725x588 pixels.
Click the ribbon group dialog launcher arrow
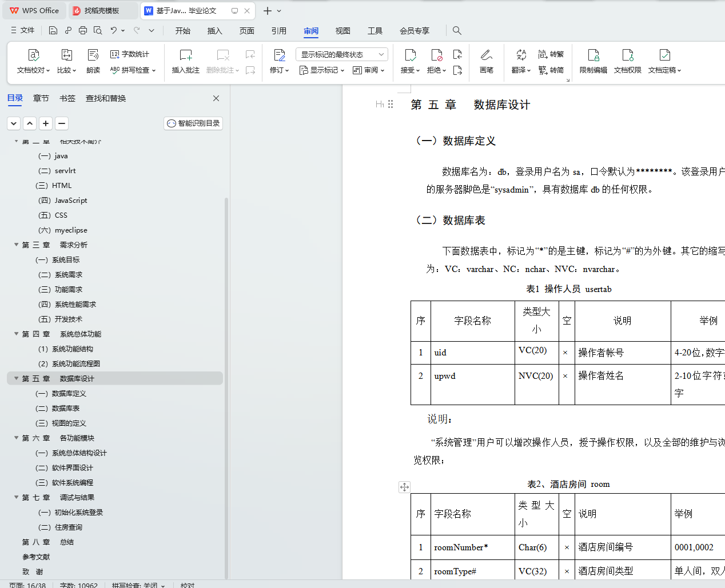pos(568,80)
